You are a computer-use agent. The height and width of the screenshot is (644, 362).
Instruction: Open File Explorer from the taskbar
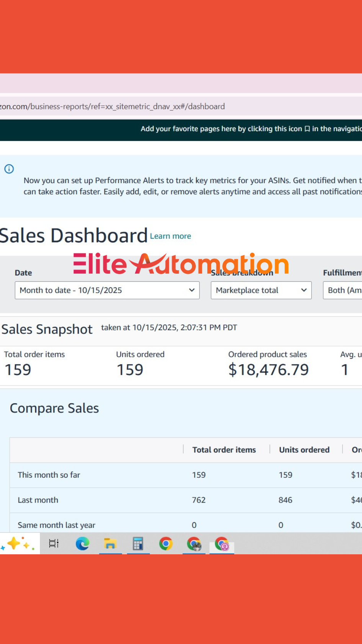coord(110,544)
